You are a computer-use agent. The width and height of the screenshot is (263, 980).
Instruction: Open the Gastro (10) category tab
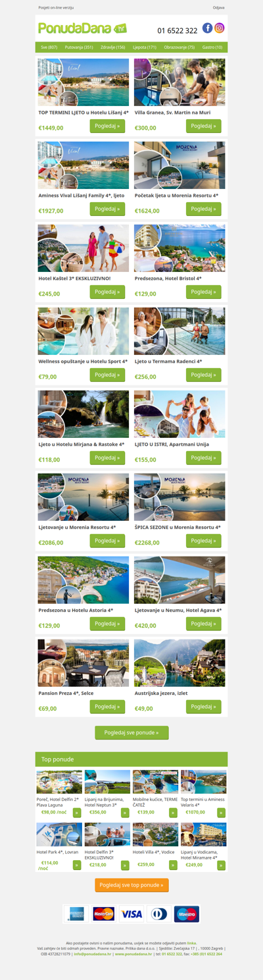click(x=212, y=47)
